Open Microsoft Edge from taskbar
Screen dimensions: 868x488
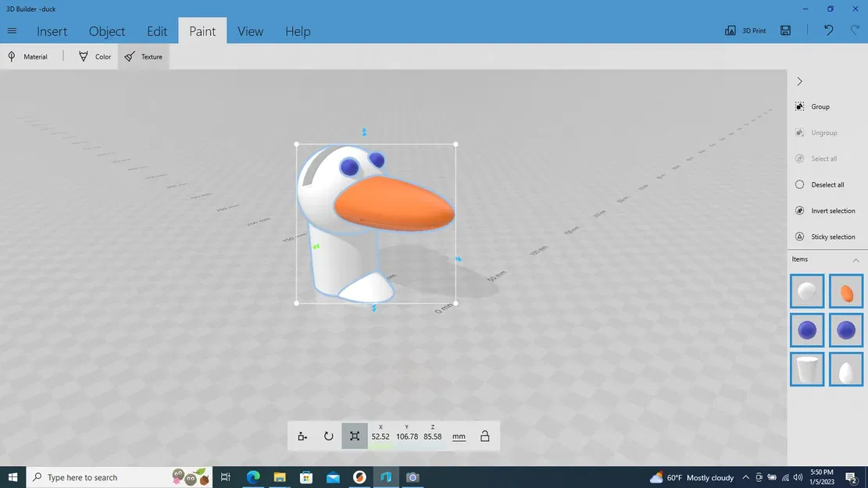point(253,477)
